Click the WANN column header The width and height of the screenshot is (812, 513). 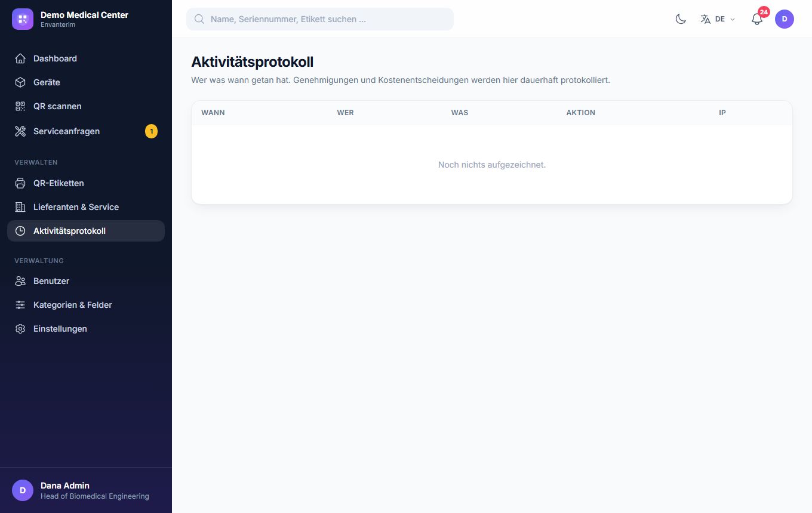pos(213,113)
